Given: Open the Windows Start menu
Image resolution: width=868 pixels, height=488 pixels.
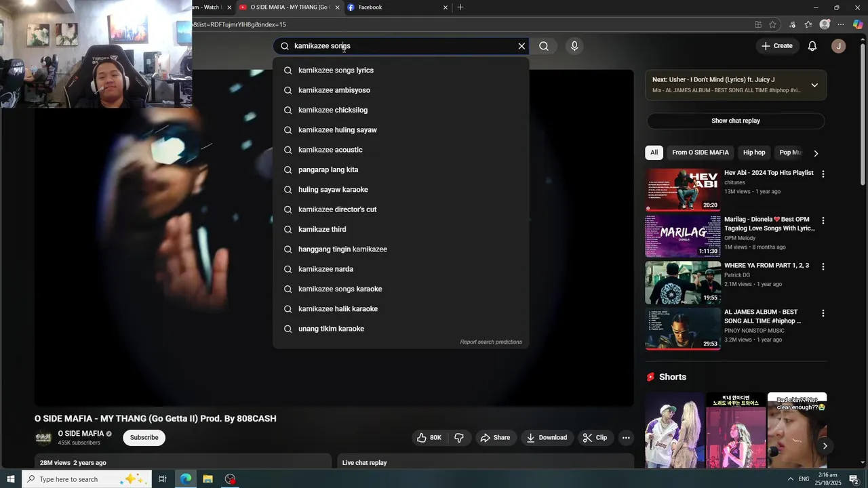Looking at the screenshot, I should (11, 479).
